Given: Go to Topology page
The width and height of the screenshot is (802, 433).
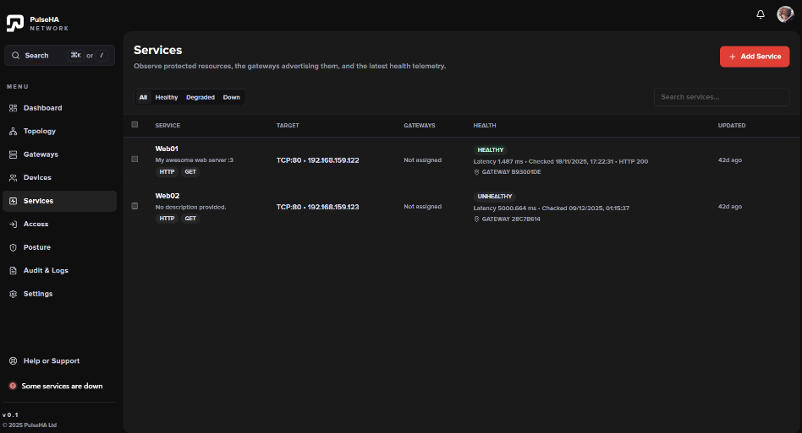Looking at the screenshot, I should point(60,131).
